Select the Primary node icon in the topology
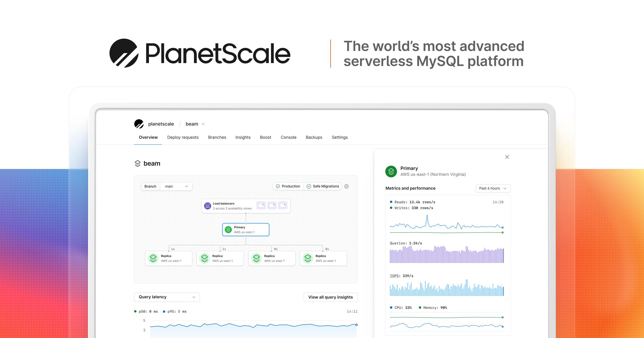This screenshot has height=338, width=644. 228,229
